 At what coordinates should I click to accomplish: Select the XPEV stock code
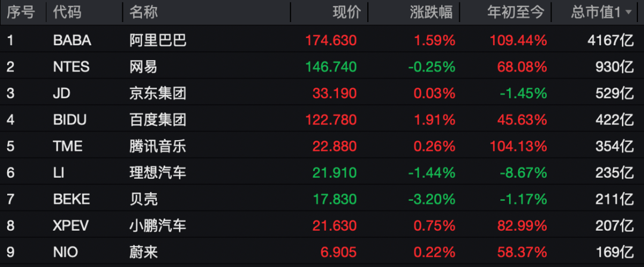pos(70,225)
